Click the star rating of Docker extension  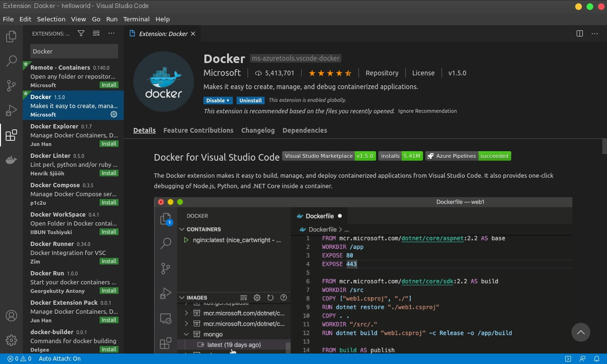click(x=330, y=73)
